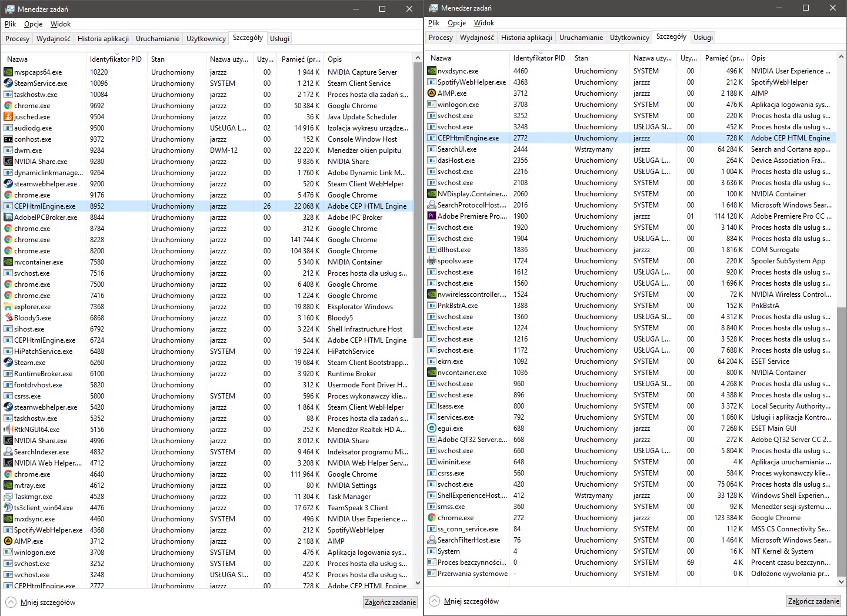Click AdobeIPCBroker.exe icon
The width and height of the screenshot is (847, 616).
(8, 217)
